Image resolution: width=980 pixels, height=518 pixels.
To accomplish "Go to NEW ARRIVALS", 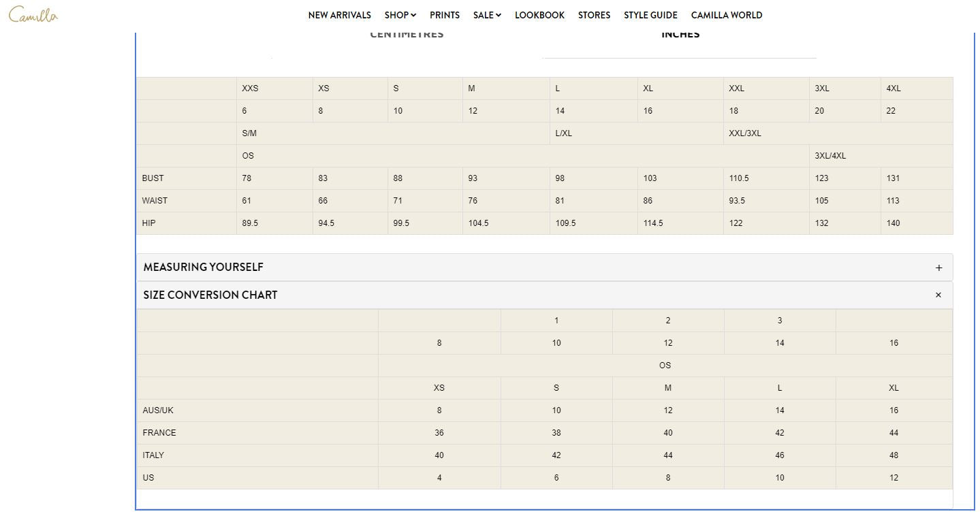I will click(x=339, y=15).
